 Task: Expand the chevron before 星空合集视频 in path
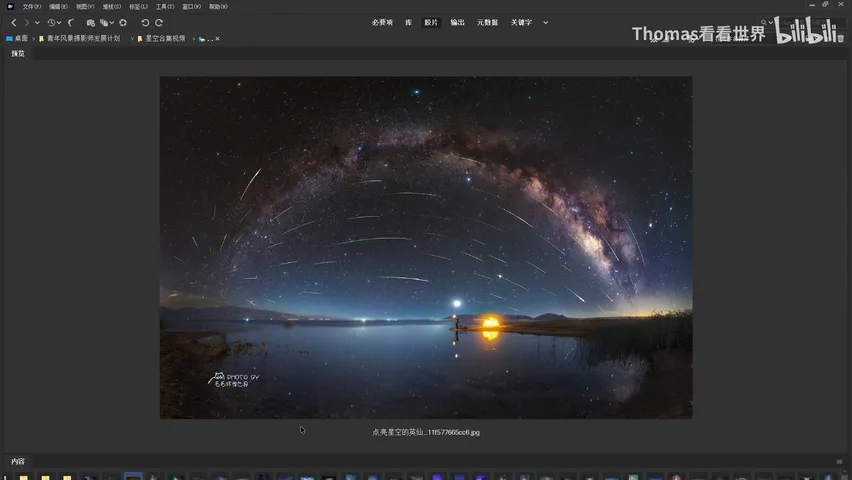pyautogui.click(x=132, y=39)
